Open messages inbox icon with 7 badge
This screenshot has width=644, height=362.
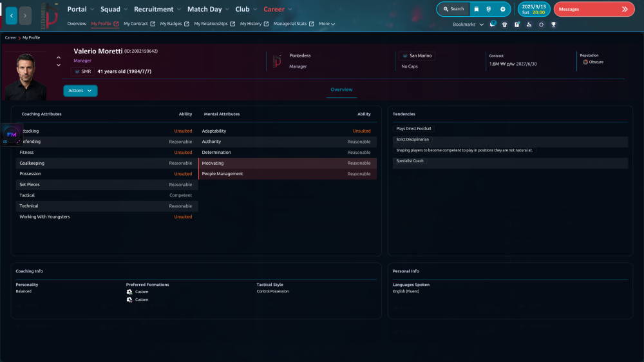493,24
